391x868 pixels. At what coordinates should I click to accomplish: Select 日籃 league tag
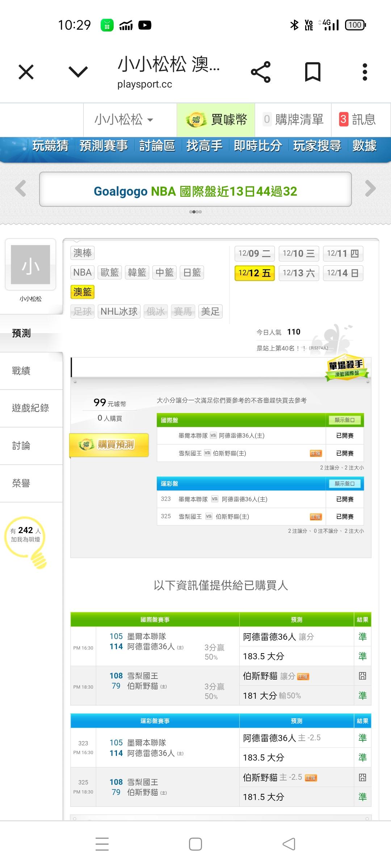pos(192,272)
